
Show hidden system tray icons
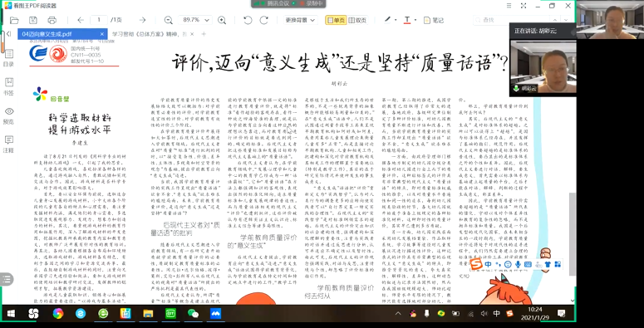tap(398, 314)
